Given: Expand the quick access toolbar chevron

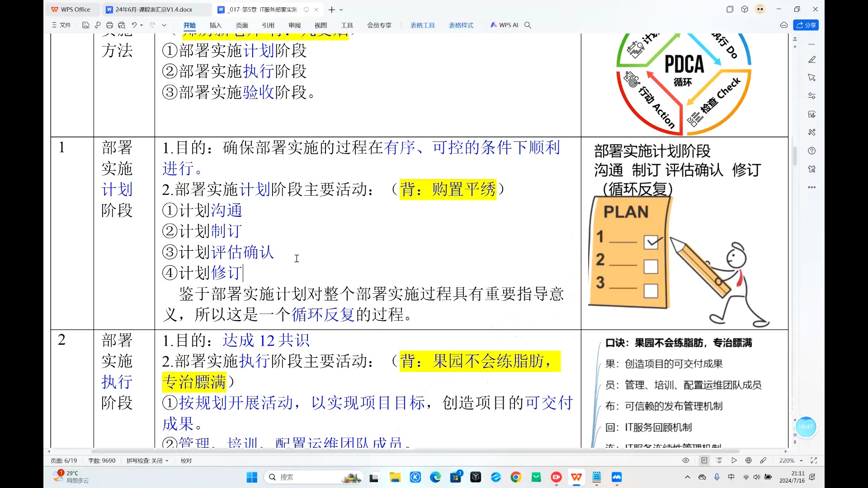Looking at the screenshot, I should [165, 25].
